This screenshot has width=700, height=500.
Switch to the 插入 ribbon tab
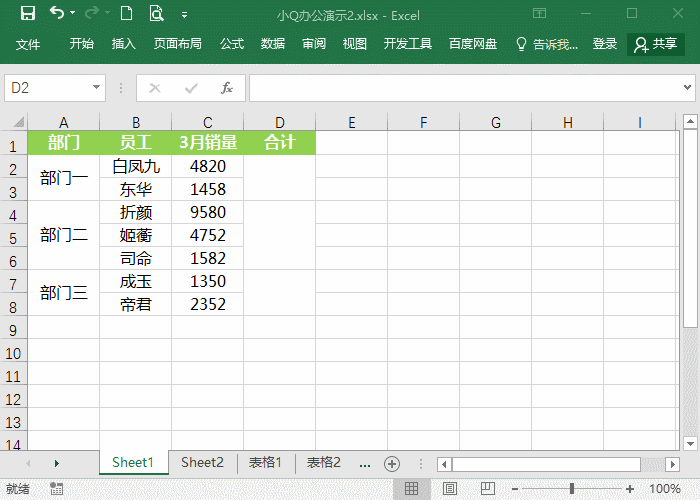(123, 44)
